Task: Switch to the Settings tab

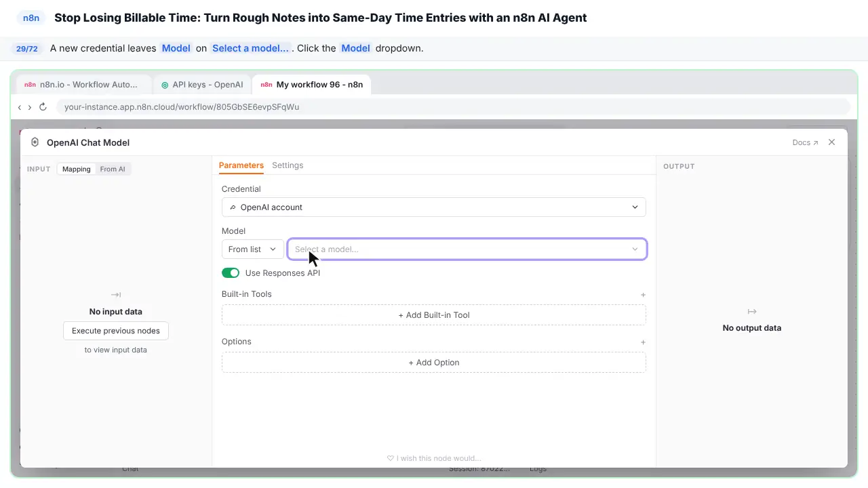Action: coord(288,165)
